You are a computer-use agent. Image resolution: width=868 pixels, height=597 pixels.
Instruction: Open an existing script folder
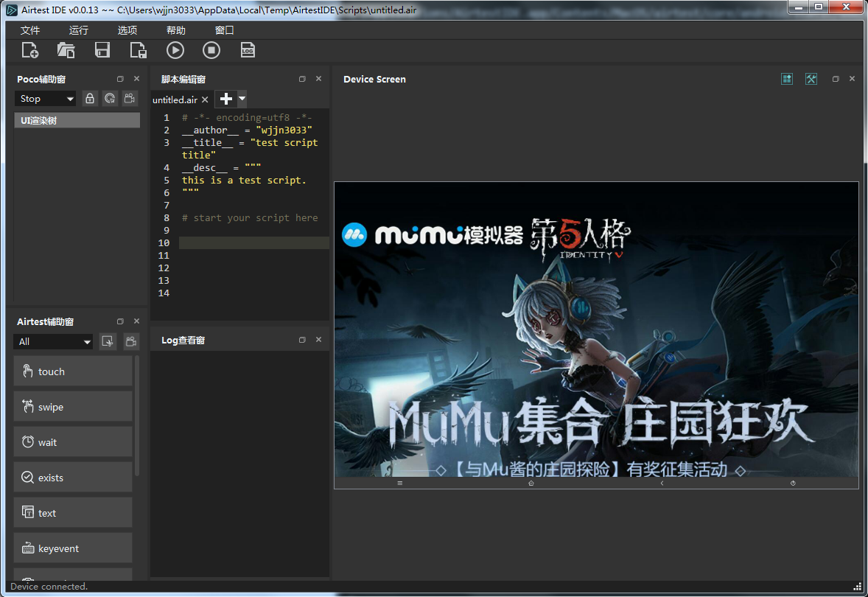66,50
